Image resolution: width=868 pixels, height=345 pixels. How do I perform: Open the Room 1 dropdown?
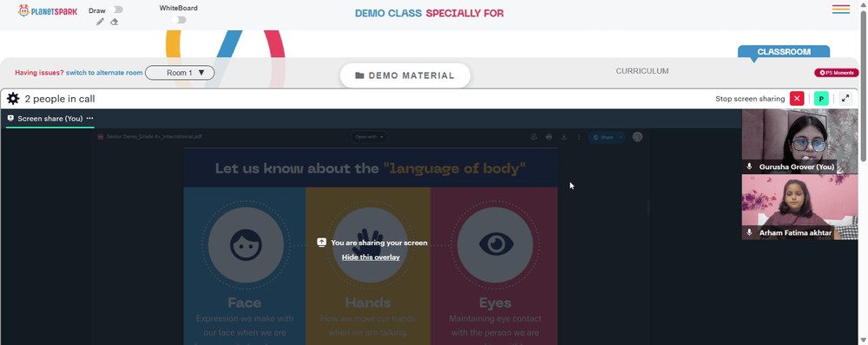click(180, 73)
